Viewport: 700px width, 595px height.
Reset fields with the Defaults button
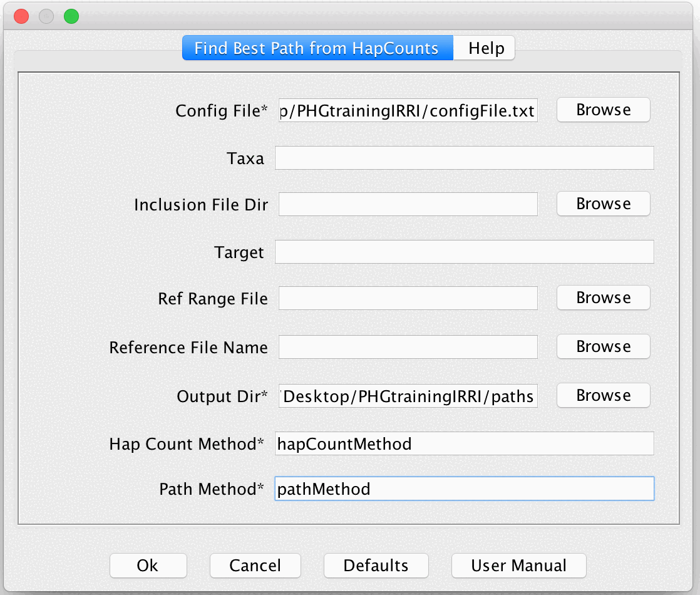pos(376,566)
